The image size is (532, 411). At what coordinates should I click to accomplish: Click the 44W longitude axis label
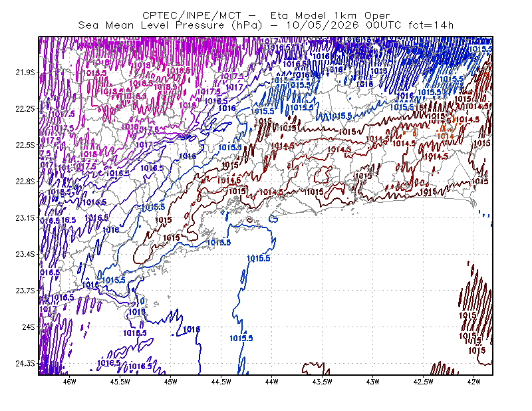pyautogui.click(x=272, y=382)
